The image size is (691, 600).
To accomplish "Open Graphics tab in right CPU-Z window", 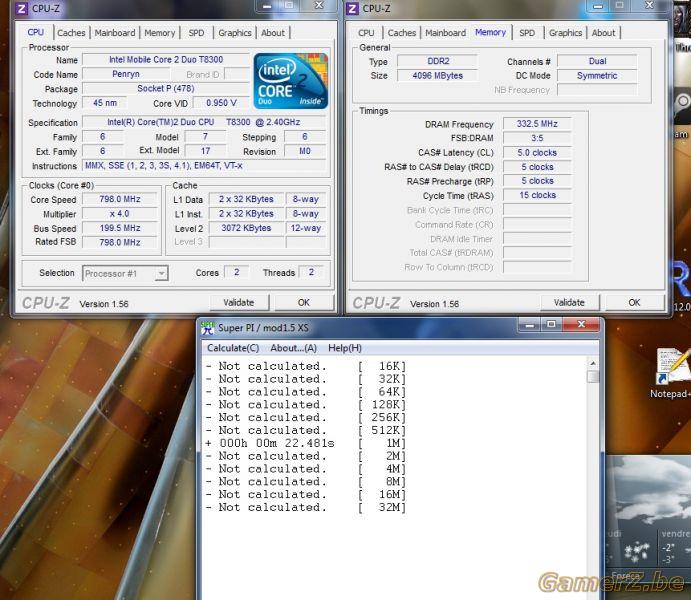I will (565, 33).
